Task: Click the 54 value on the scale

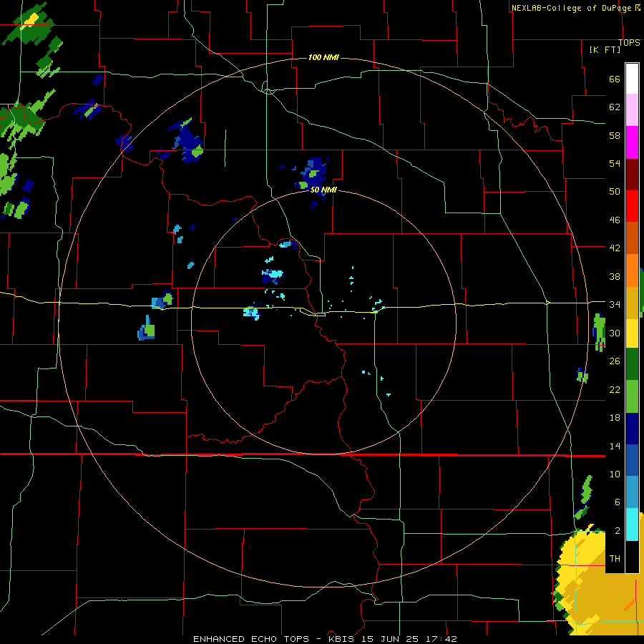Action: coord(615,163)
